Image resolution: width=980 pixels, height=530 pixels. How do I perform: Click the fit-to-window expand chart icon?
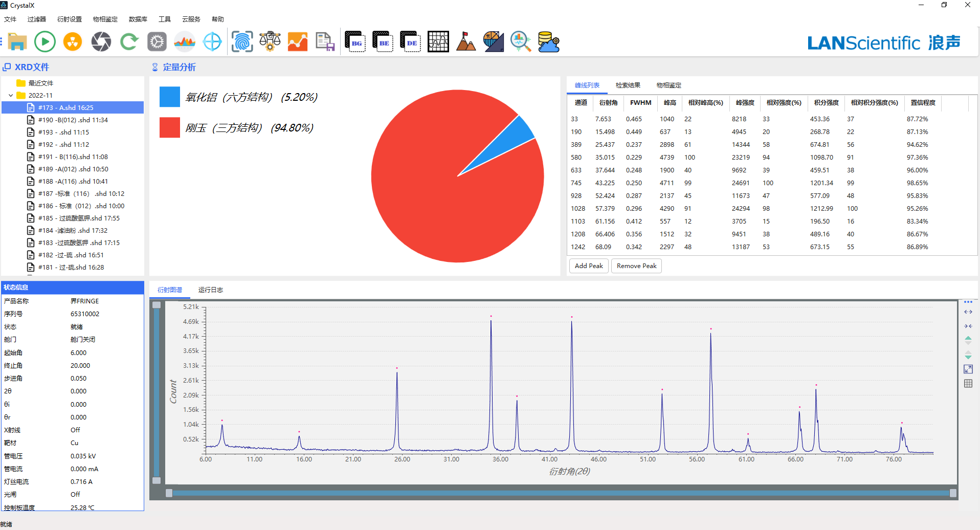pos(968,369)
